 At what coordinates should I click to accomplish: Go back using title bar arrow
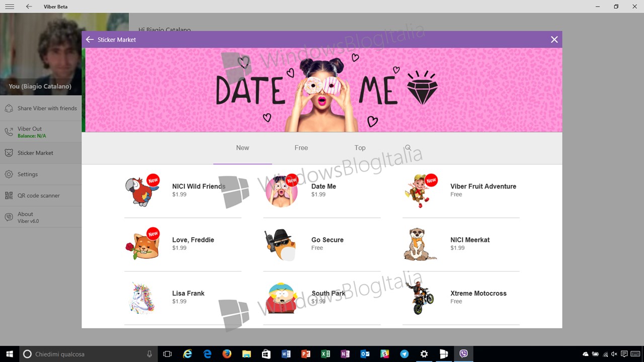tap(29, 7)
